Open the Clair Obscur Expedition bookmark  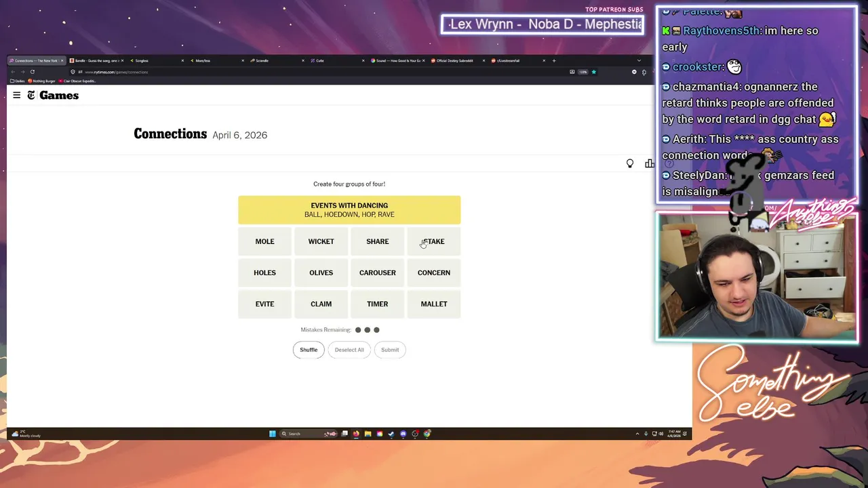pos(78,81)
